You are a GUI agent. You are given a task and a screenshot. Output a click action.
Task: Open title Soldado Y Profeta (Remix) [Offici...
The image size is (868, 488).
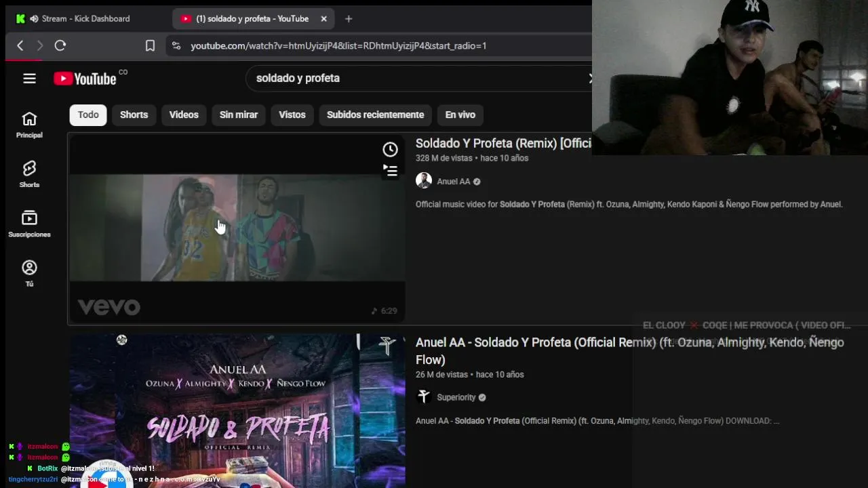click(503, 143)
